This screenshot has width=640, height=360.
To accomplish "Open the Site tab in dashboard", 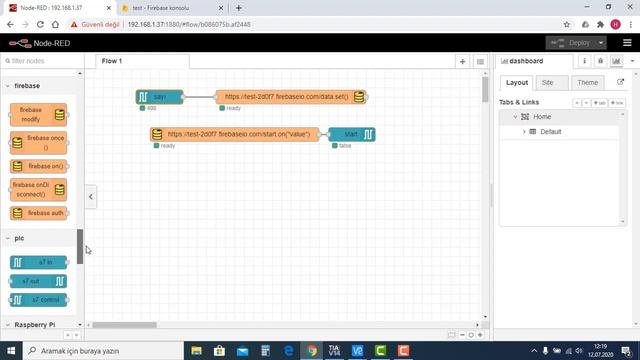I will pos(551,82).
